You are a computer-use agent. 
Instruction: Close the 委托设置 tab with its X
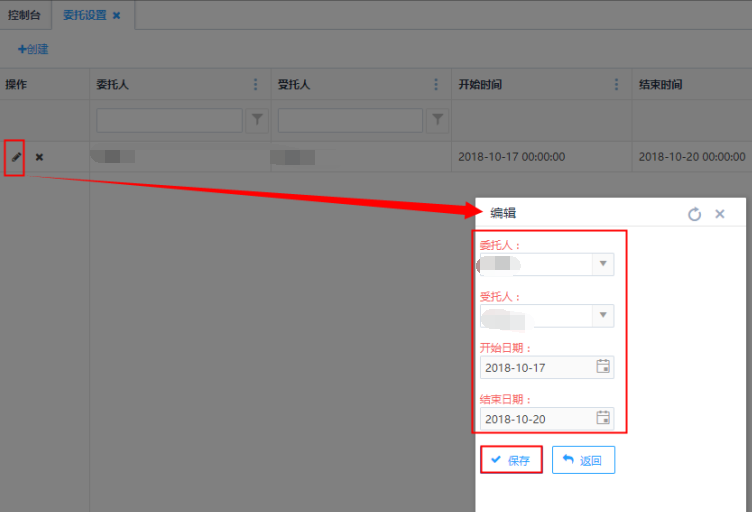[116, 16]
